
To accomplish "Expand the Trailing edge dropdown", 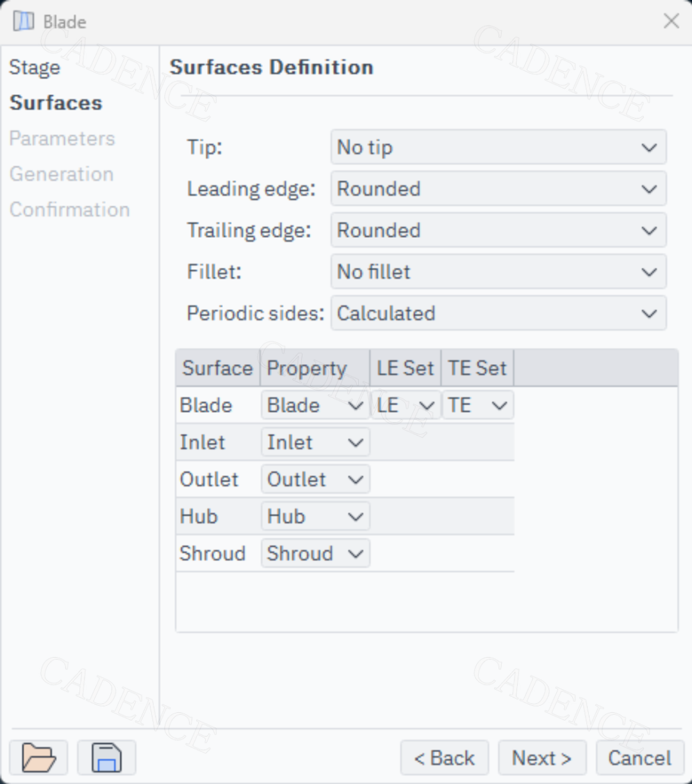I will point(498,231).
